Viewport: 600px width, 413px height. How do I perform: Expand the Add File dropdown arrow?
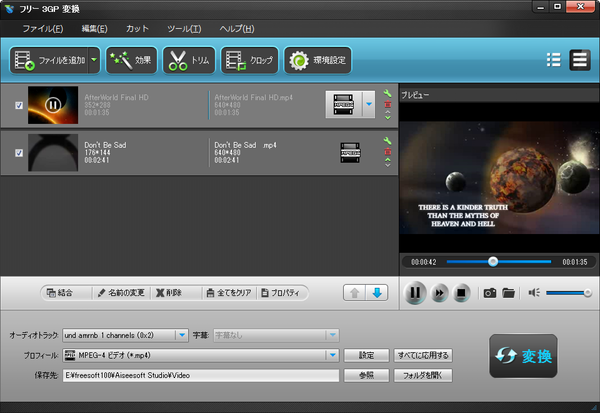click(x=94, y=60)
